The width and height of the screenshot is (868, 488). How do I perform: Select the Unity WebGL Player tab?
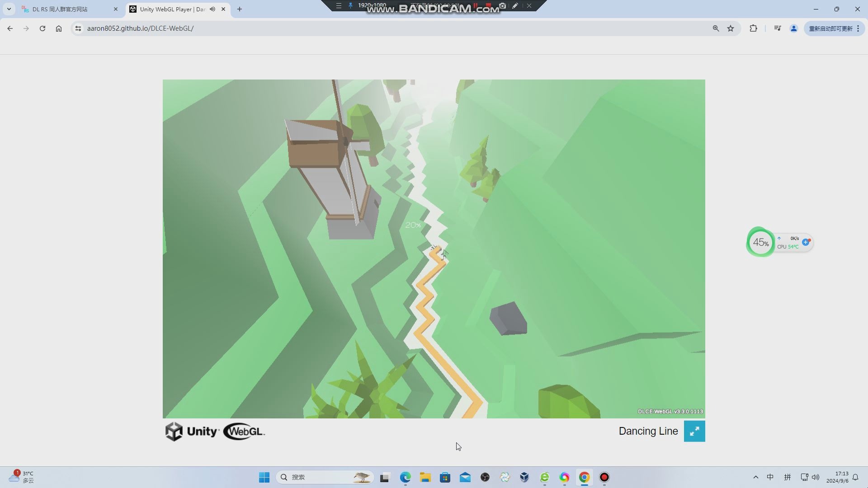pos(172,9)
